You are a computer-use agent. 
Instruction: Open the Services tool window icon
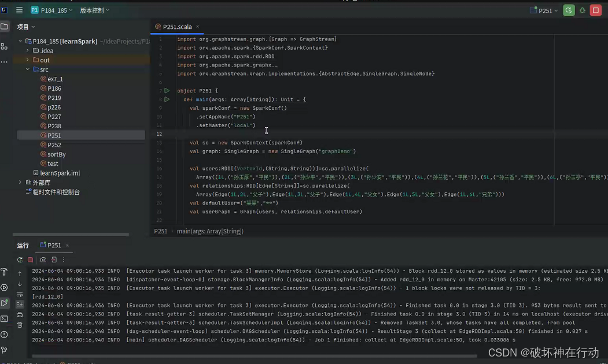(4, 287)
